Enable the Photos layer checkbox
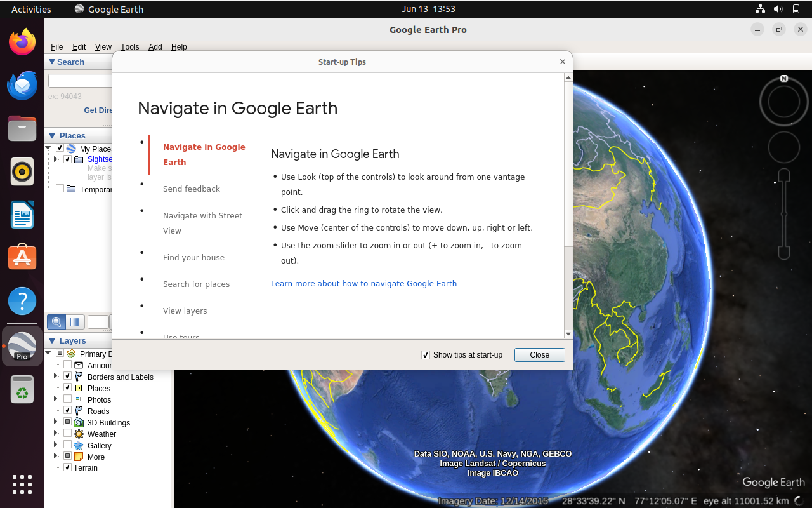This screenshot has height=508, width=812. point(67,399)
